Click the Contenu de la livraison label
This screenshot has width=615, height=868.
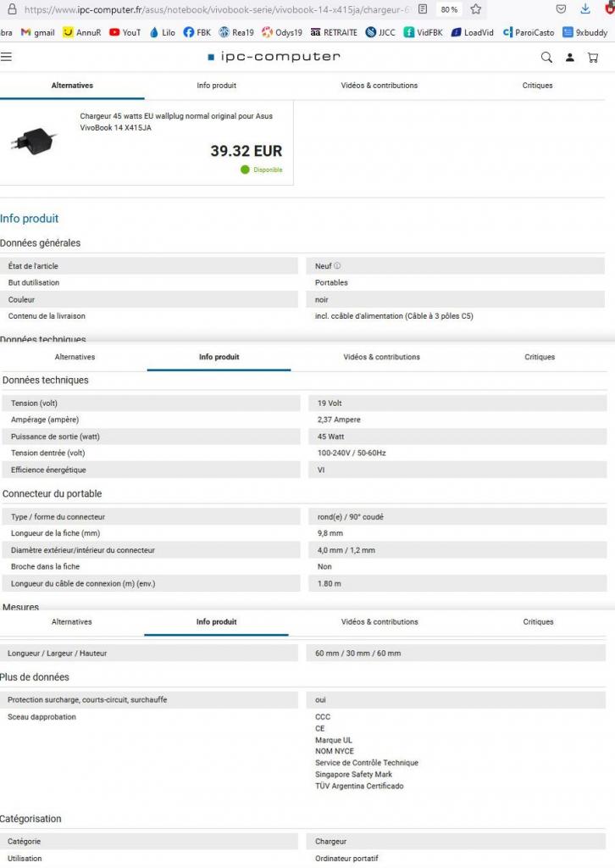tap(47, 316)
